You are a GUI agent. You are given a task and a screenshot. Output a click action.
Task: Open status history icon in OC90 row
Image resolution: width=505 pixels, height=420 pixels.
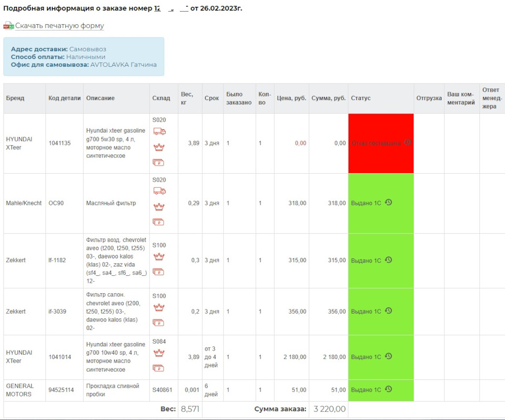pos(388,203)
